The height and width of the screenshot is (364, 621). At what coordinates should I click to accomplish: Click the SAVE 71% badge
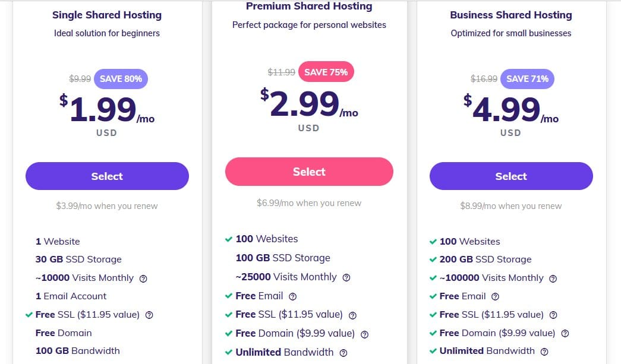527,79
